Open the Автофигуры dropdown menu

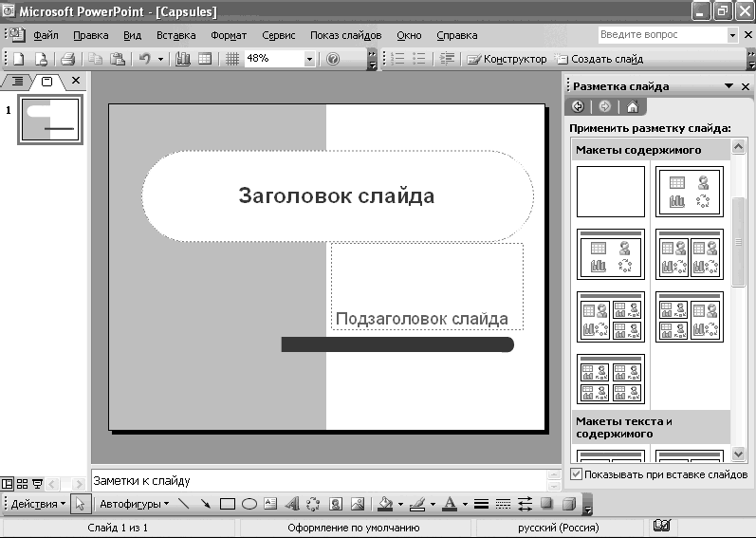tap(134, 504)
